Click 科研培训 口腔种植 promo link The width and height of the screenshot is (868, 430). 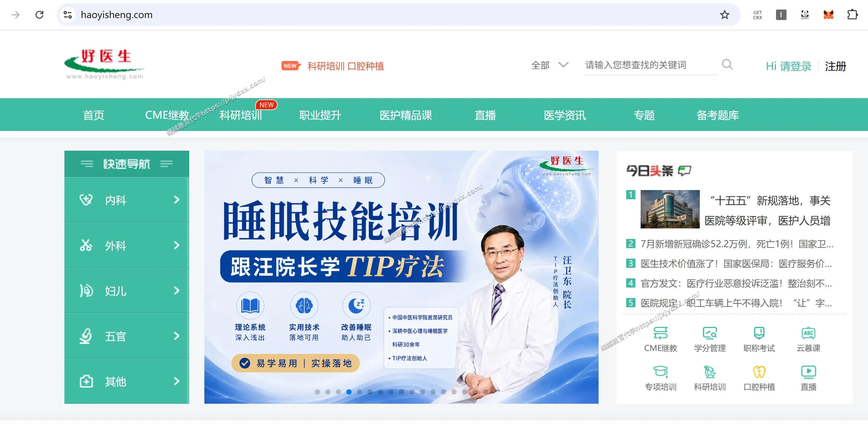[345, 66]
